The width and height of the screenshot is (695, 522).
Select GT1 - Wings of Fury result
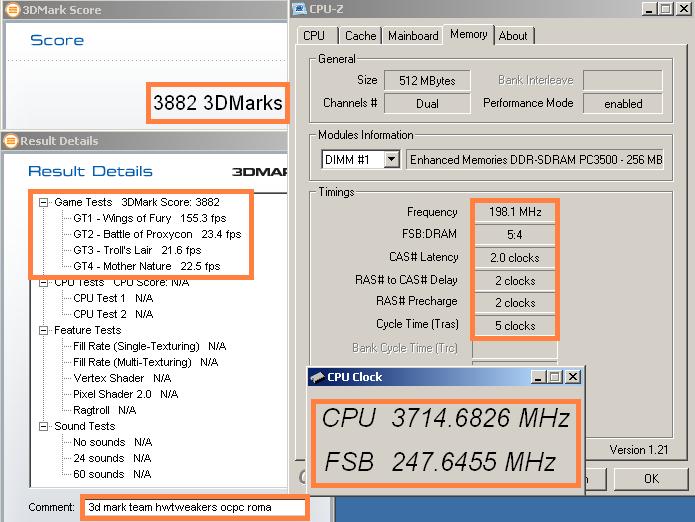[x=150, y=218]
